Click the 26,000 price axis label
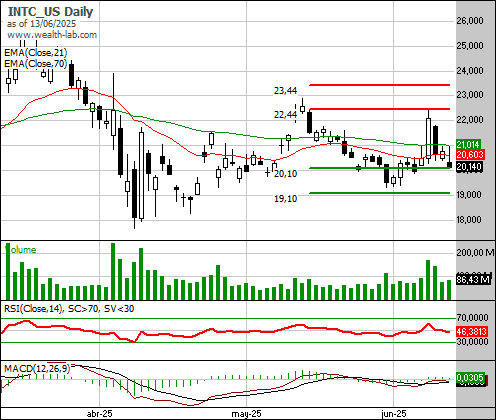Screen dimensions: 496x420 tap(470, 21)
